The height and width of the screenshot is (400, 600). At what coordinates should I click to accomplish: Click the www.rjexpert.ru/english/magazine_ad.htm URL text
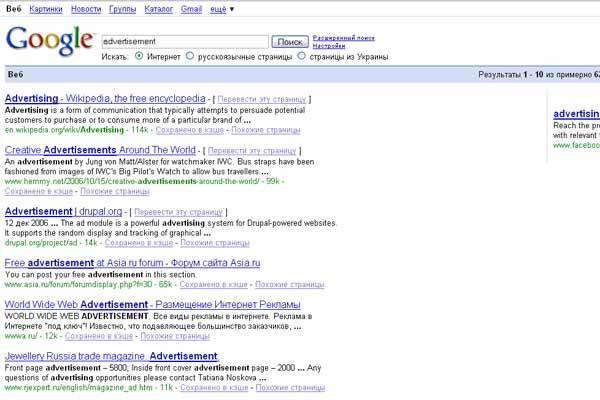[x=78, y=388]
